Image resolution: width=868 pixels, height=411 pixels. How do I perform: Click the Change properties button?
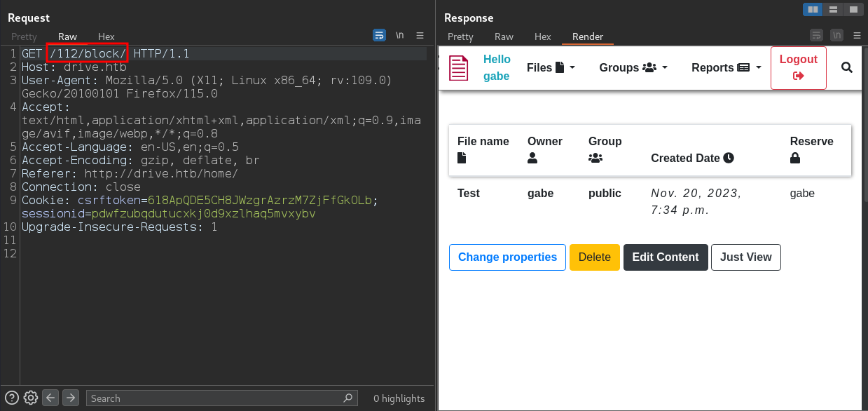pos(507,257)
